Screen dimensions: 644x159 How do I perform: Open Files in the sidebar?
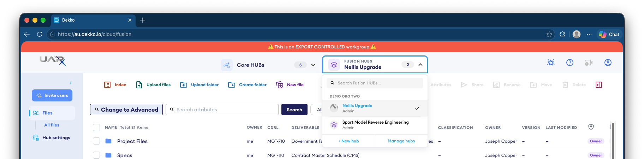point(52,113)
